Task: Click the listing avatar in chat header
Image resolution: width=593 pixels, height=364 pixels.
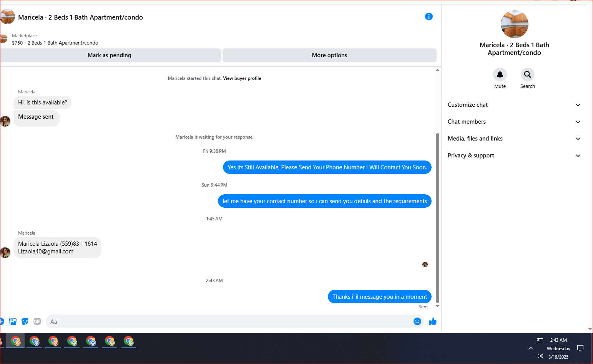Action: click(7, 17)
